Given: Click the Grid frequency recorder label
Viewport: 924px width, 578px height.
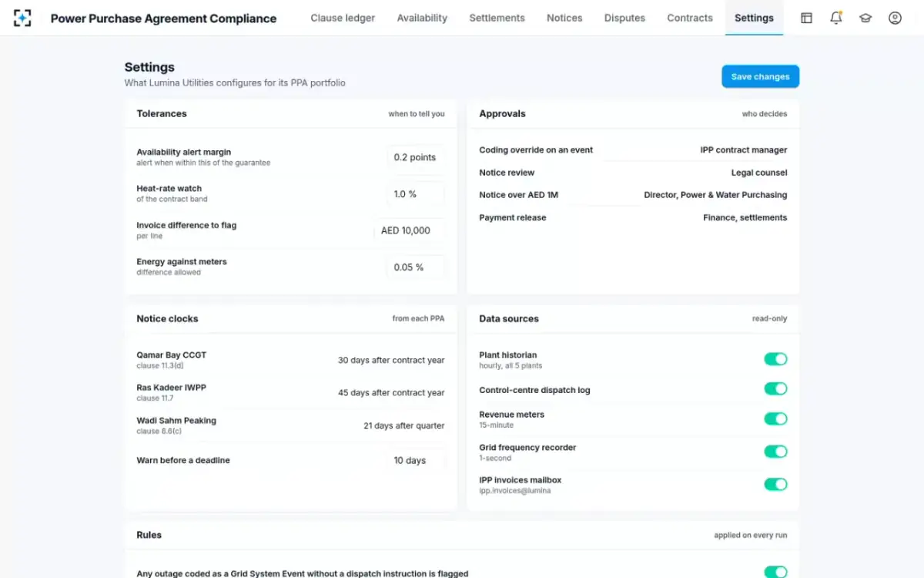Looking at the screenshot, I should tap(527, 448).
